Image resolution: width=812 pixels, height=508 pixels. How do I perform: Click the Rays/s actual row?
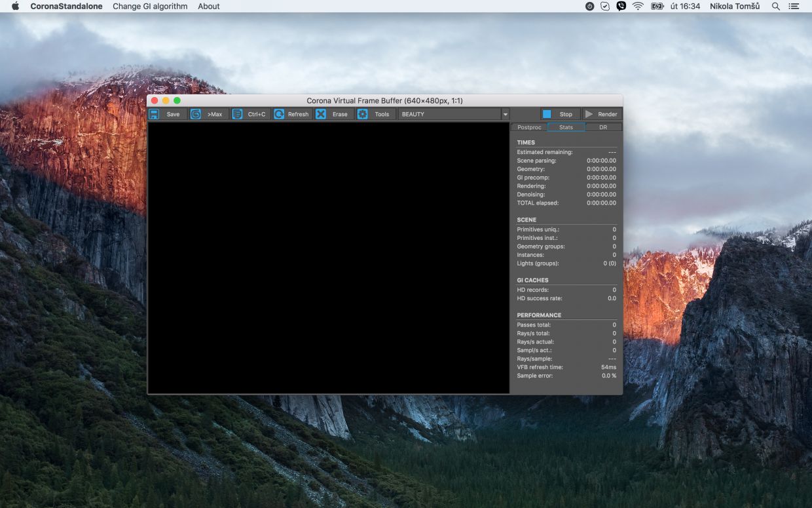(566, 342)
